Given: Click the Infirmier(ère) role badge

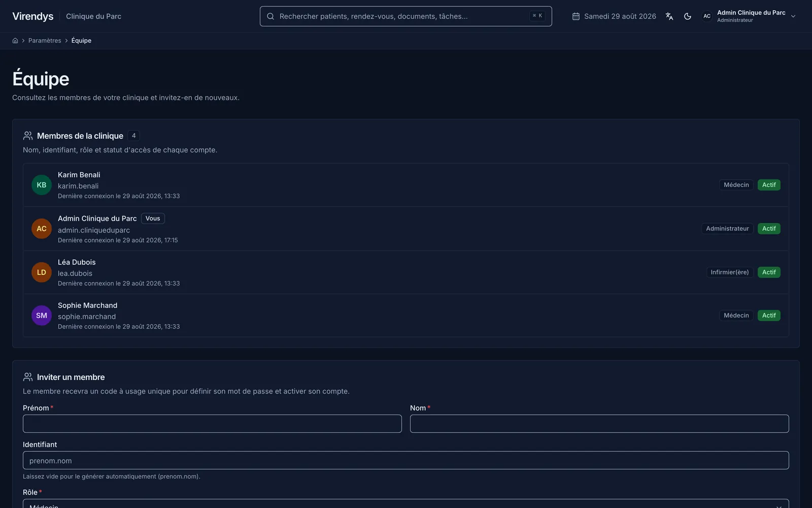Looking at the screenshot, I should click(x=730, y=272).
